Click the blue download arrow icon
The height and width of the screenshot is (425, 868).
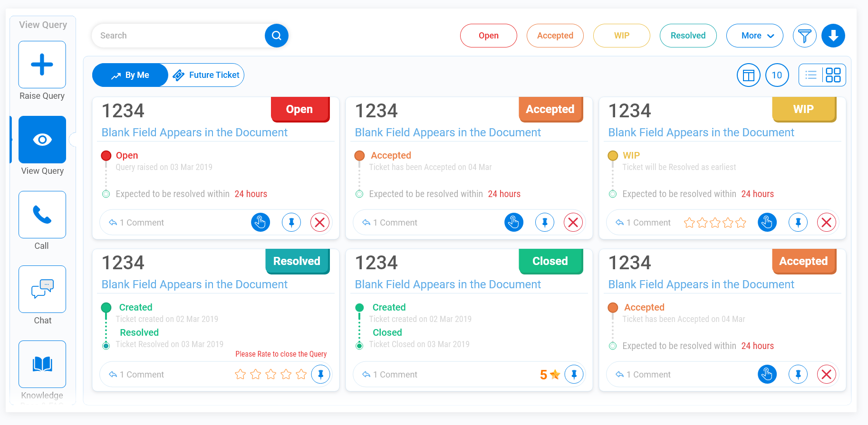click(x=833, y=36)
